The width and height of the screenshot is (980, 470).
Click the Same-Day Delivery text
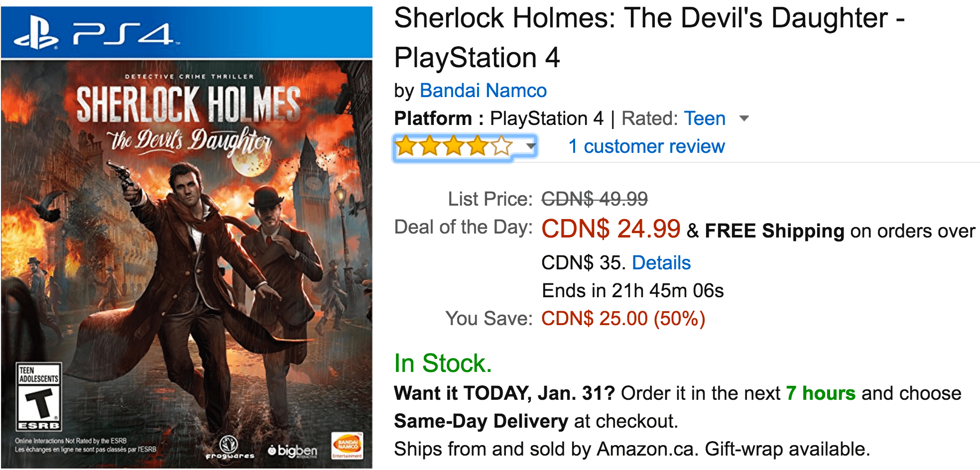[481, 421]
